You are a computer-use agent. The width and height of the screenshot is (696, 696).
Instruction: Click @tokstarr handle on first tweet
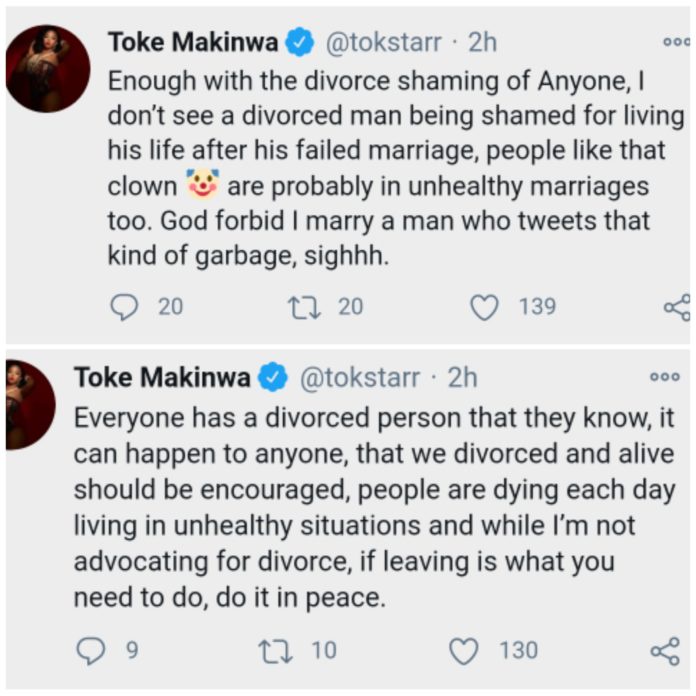click(375, 44)
